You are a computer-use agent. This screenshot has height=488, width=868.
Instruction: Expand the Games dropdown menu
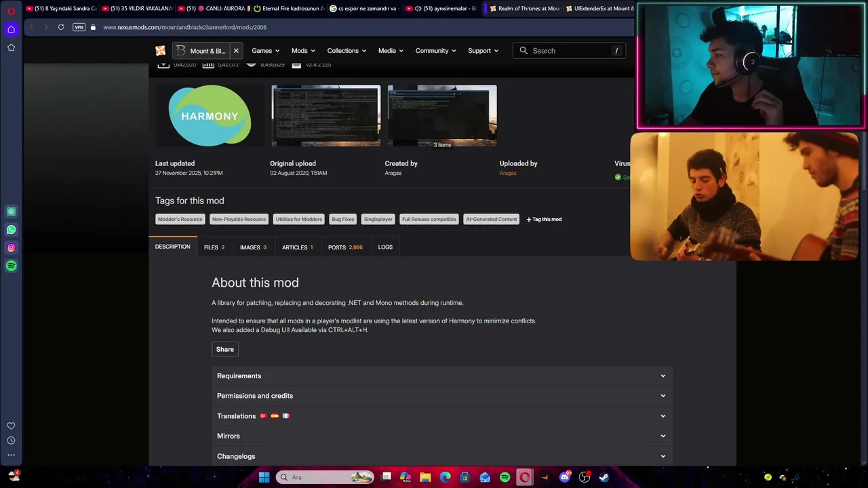click(x=266, y=51)
